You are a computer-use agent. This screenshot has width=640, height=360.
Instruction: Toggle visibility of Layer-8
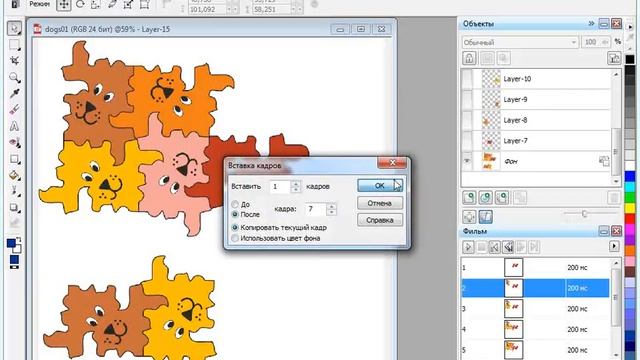pyautogui.click(x=467, y=120)
